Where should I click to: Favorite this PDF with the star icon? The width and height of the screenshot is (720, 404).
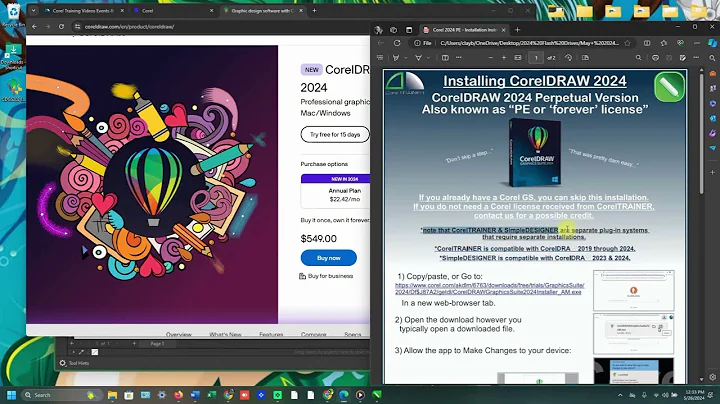[x=628, y=43]
